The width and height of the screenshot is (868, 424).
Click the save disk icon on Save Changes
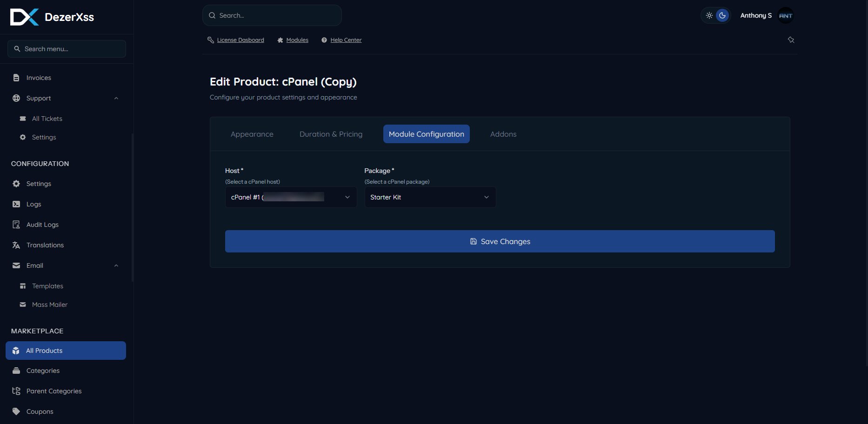click(474, 241)
